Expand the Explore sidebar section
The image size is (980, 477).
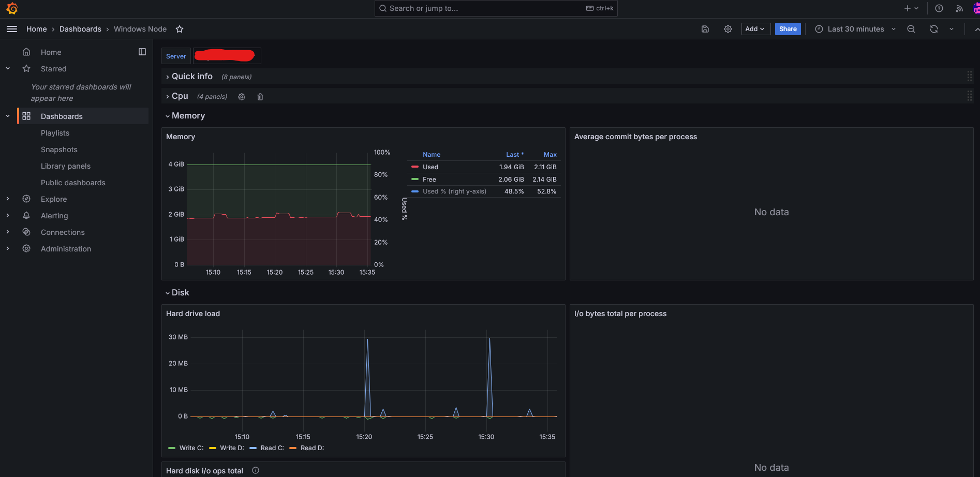[8, 199]
